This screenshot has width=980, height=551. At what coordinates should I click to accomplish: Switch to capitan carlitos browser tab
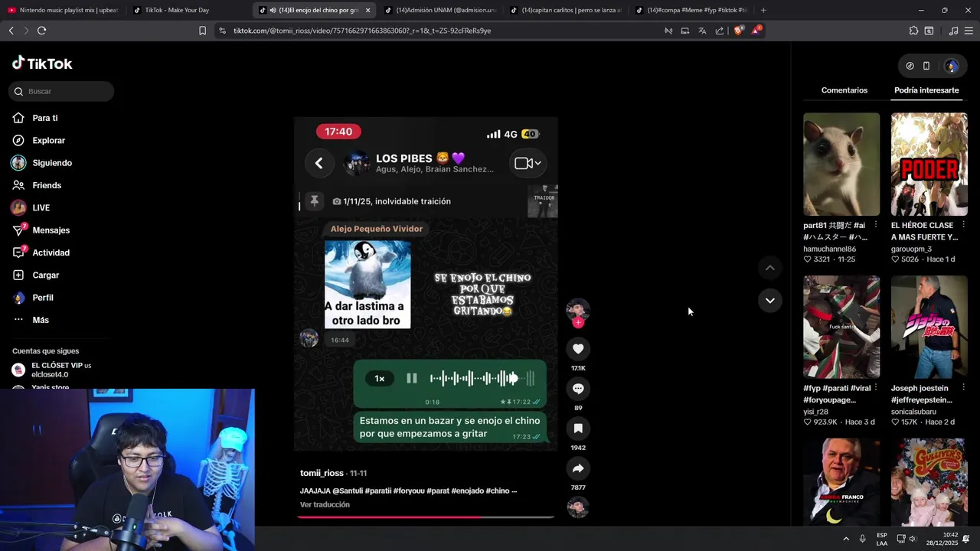click(x=564, y=10)
